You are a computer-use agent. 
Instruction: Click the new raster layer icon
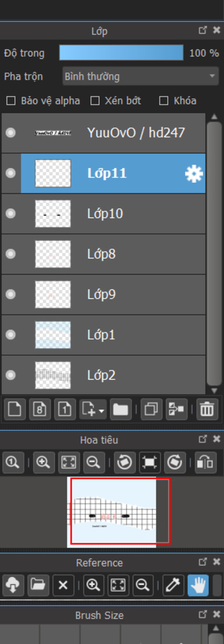[14, 409]
